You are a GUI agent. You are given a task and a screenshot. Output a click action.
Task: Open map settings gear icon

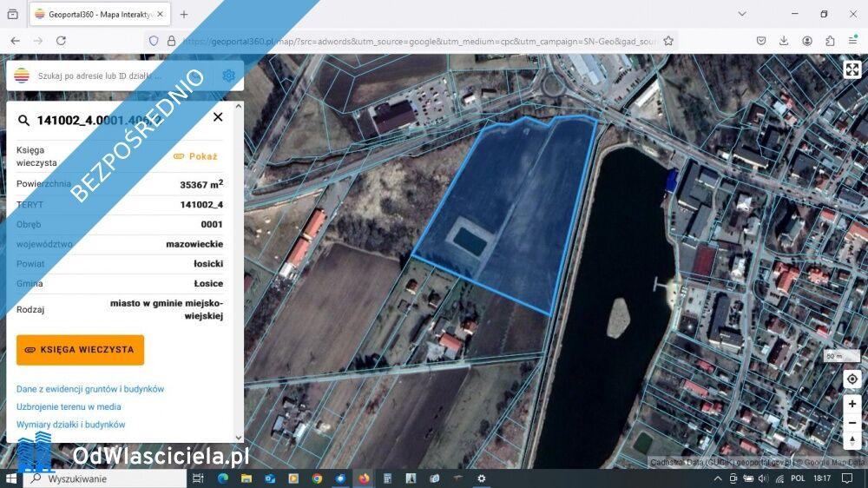pos(228,76)
